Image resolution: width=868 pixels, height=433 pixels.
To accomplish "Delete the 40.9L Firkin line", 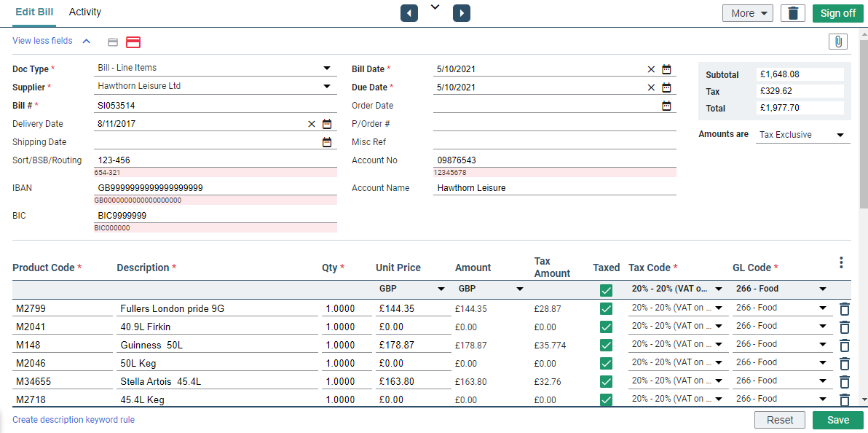I will (844, 327).
